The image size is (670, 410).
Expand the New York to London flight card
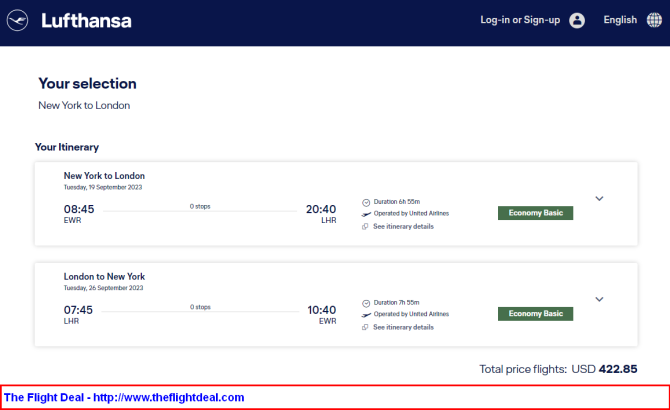[599, 199]
